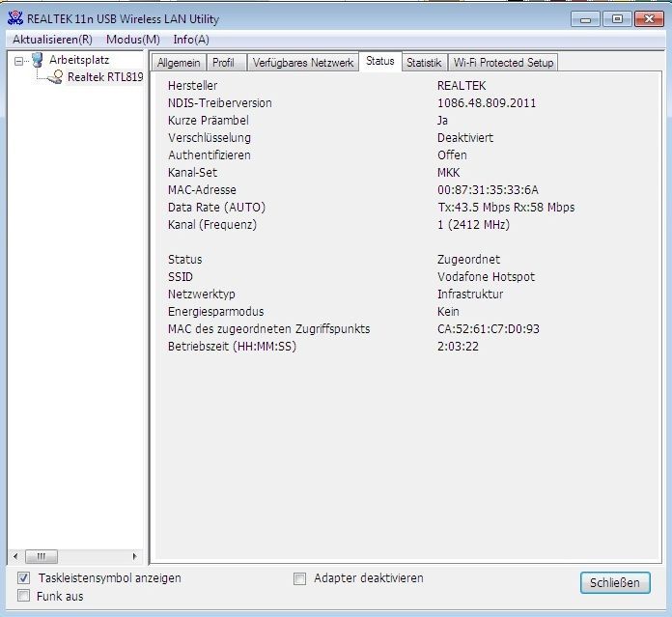
Task: Switch to the Statistik tab
Action: pos(424,63)
